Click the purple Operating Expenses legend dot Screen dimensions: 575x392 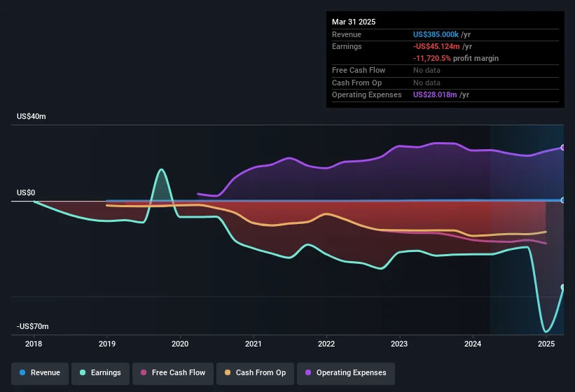point(308,372)
